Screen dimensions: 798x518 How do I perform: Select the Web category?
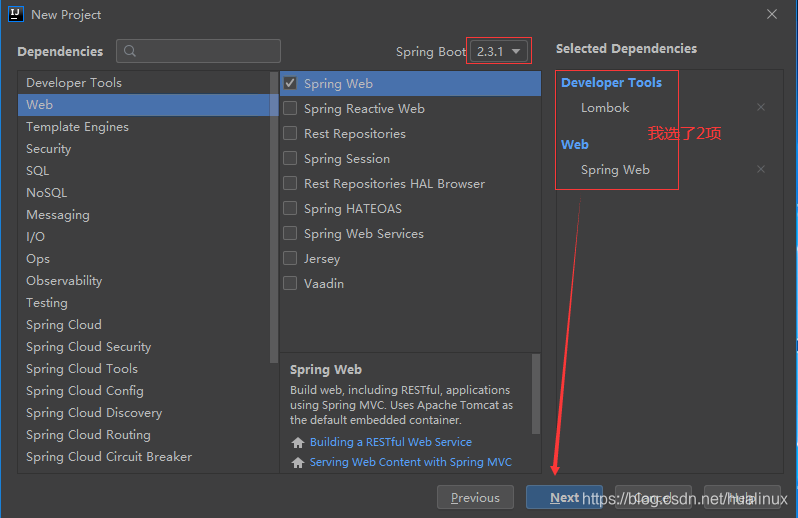[144, 104]
